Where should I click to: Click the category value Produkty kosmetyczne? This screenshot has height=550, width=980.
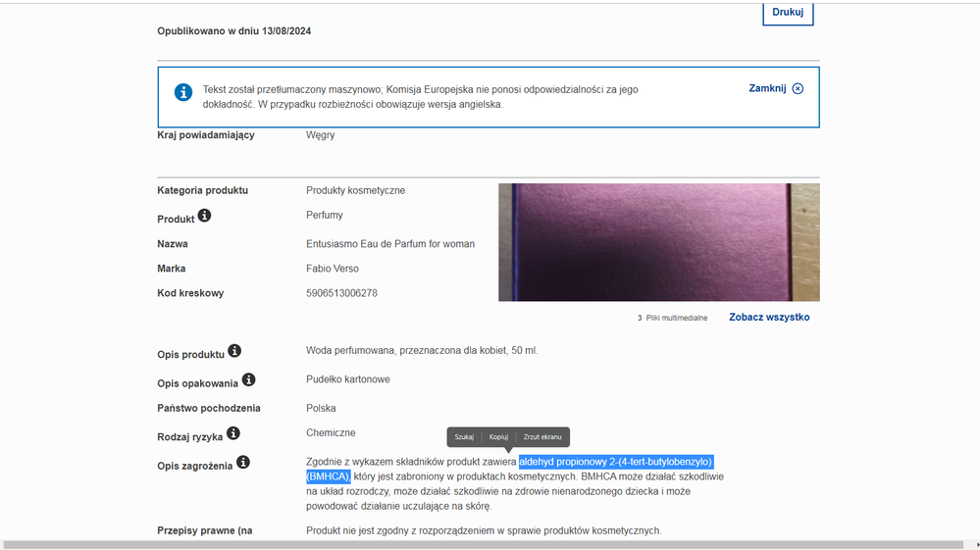355,190
